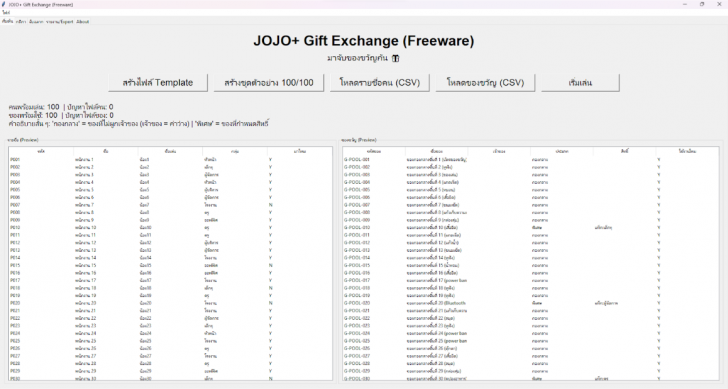Select gift row G-POOL-001
The image size is (728, 389).
pyautogui.click(x=531, y=160)
